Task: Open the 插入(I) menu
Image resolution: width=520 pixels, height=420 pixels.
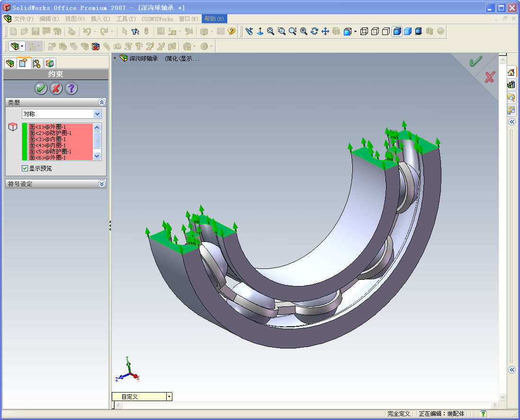Action: coord(100,19)
